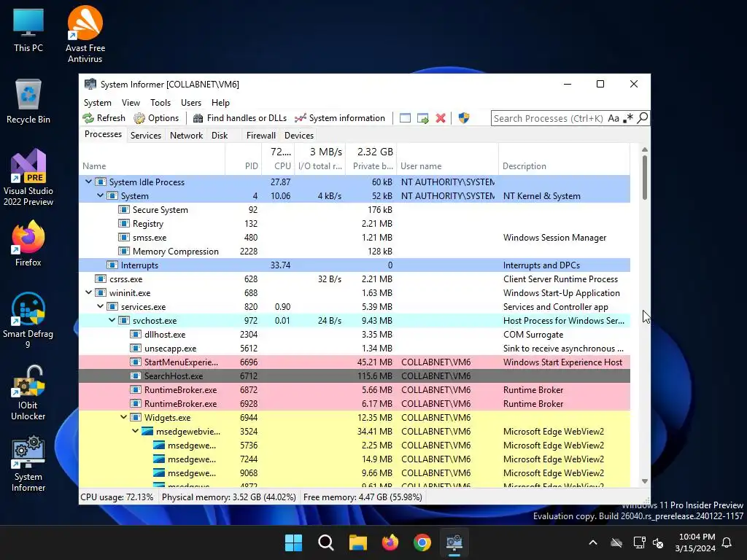Click the Refresh toolbar button
The image size is (747, 560).
[104, 118]
